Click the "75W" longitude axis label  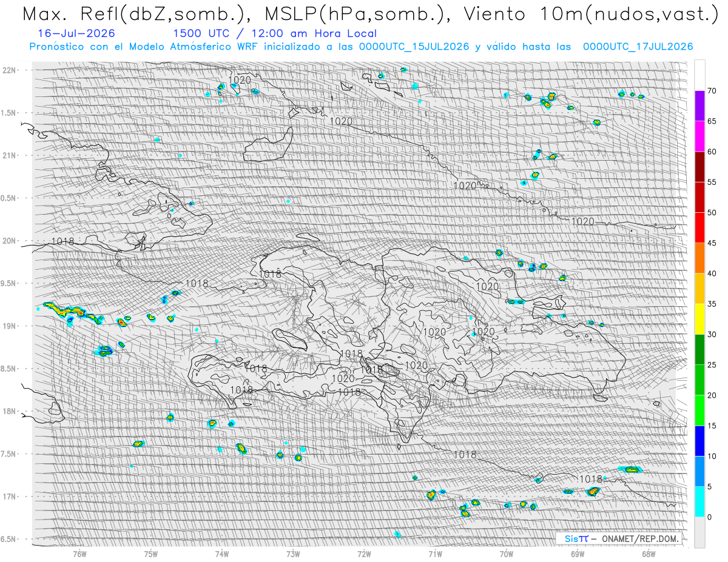151,554
